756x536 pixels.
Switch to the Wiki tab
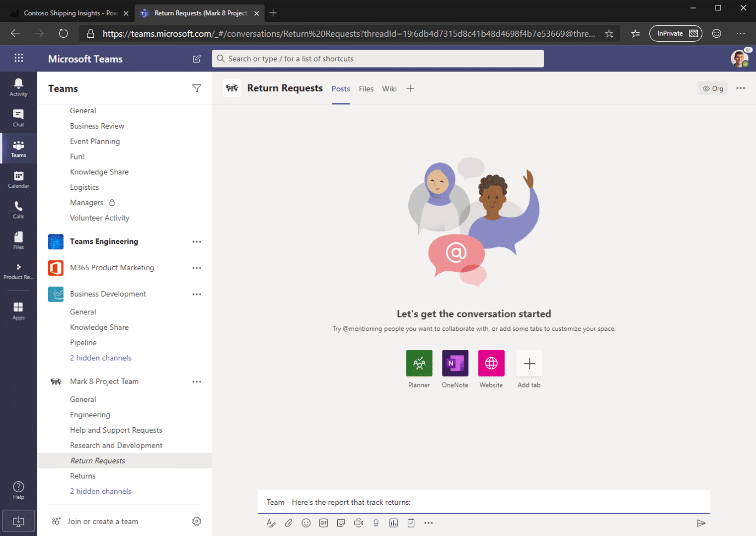coord(389,89)
